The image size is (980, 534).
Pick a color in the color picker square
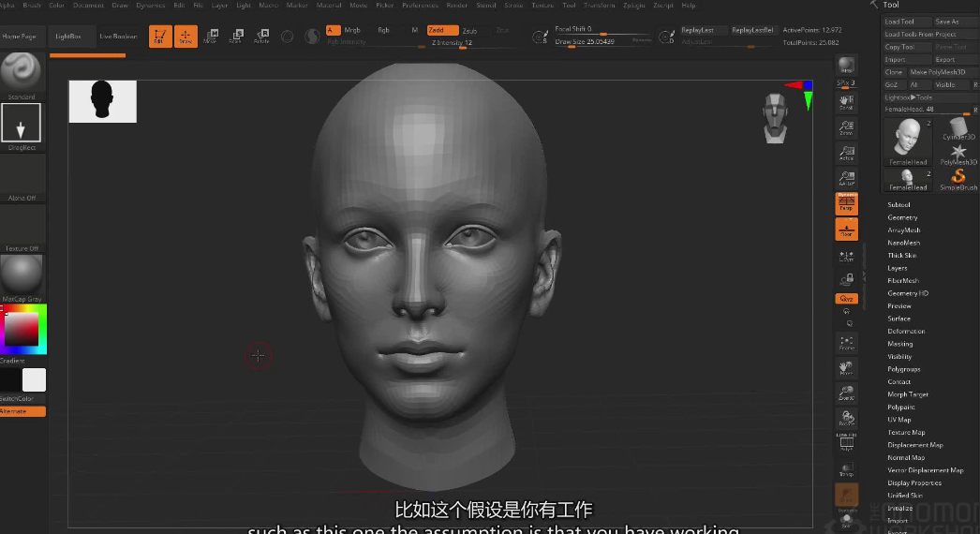coord(22,328)
